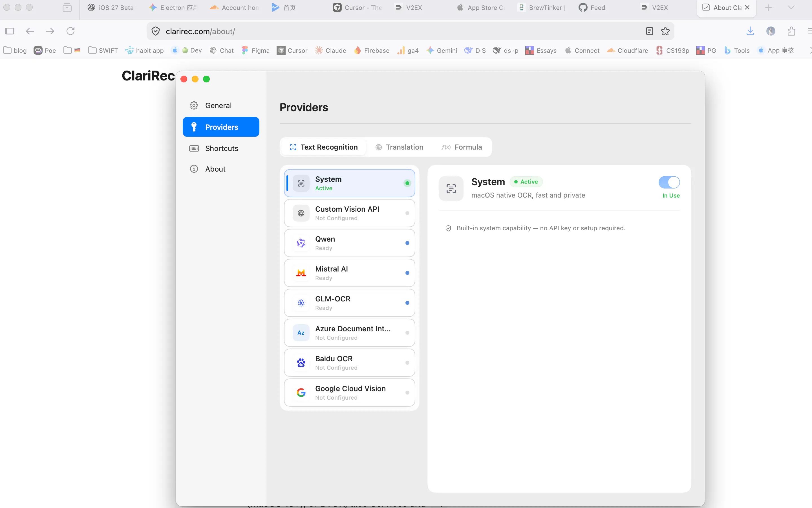The image size is (812, 508).
Task: Select Providers in settings sidebar
Action: 221,127
